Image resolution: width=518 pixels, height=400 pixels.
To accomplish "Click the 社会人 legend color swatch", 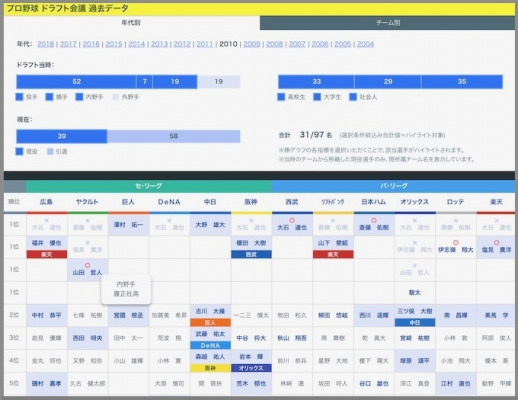I will tap(353, 97).
